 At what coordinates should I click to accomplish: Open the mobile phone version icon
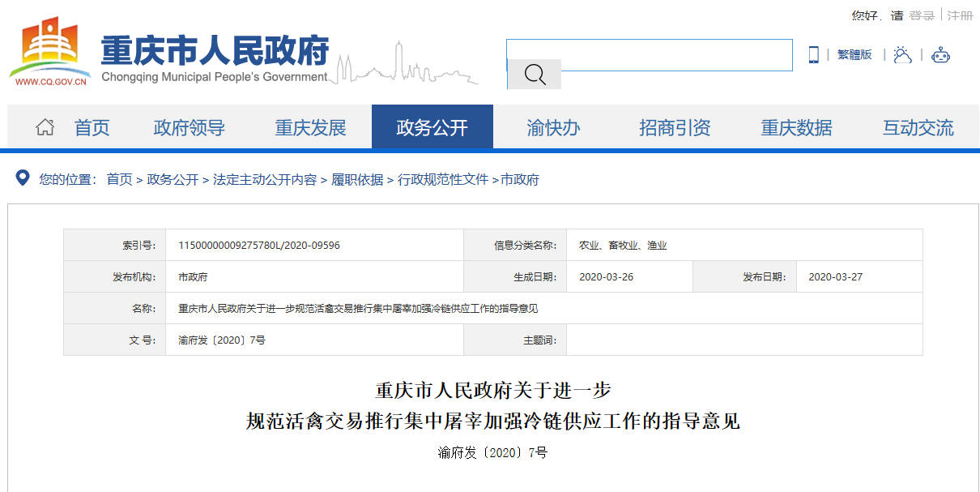pos(813,54)
